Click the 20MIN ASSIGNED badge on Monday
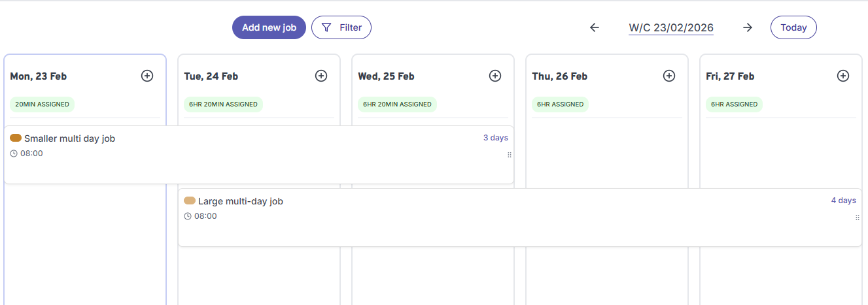This screenshot has width=868, height=305. pos(43,104)
